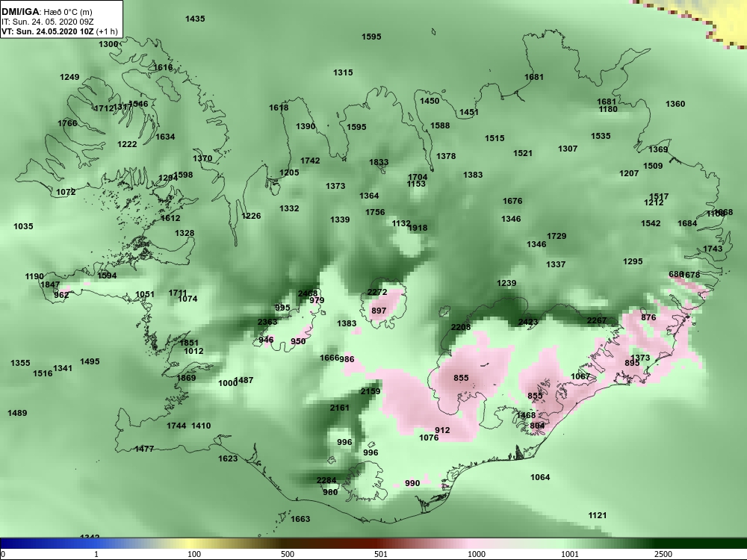The height and width of the screenshot is (560, 747).
Task: Click the valid time 'VT: Sun. 24.05.2020 10Z'
Action: (x=49, y=31)
